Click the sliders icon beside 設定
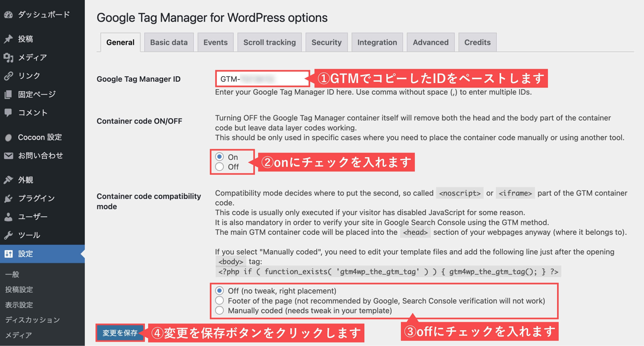Screen dimensions: 644x346 point(8,254)
